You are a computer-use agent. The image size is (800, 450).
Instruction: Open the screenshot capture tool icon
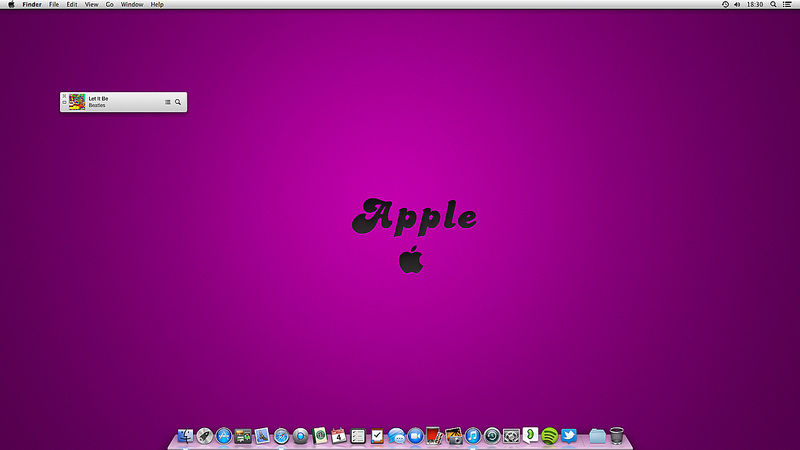pos(511,436)
